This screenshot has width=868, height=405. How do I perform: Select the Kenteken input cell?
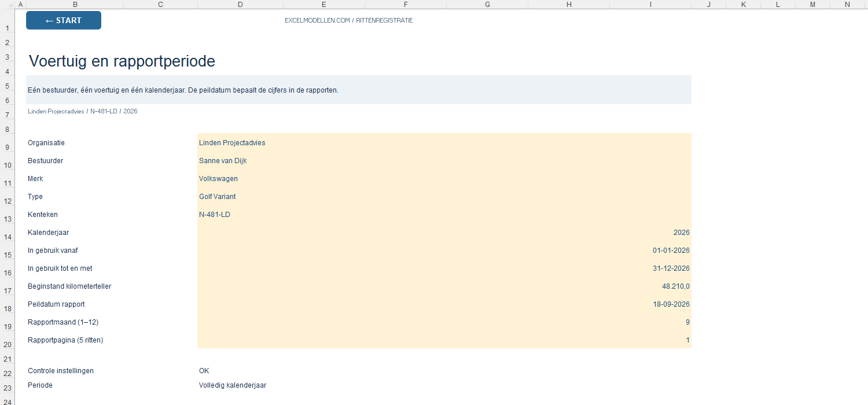444,214
